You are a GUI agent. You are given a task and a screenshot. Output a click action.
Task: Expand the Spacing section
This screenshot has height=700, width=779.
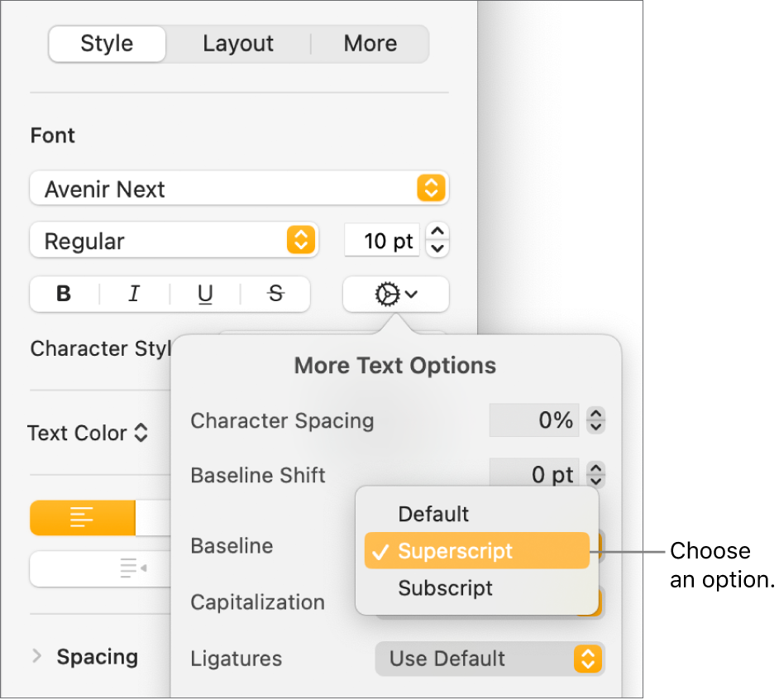pos(36,657)
